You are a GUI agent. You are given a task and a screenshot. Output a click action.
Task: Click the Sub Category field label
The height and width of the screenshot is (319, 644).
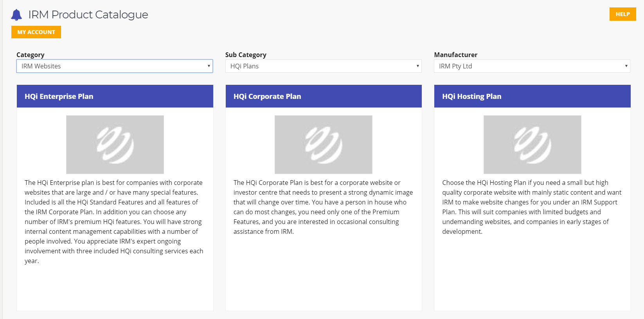(x=246, y=55)
